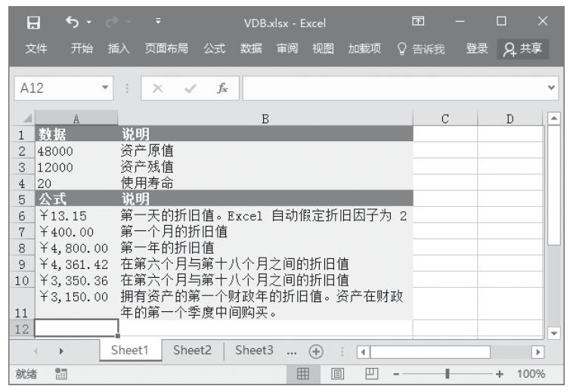Click the Save icon in title bar
This screenshot has width=573, height=392.
(33, 23)
